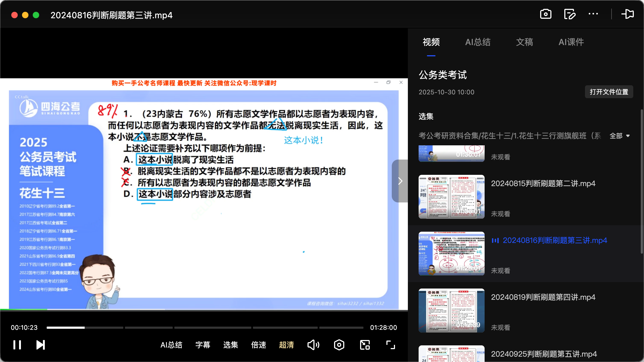Switch video quality from 超清
Viewport: 644px width, 362px height.
[x=287, y=345]
